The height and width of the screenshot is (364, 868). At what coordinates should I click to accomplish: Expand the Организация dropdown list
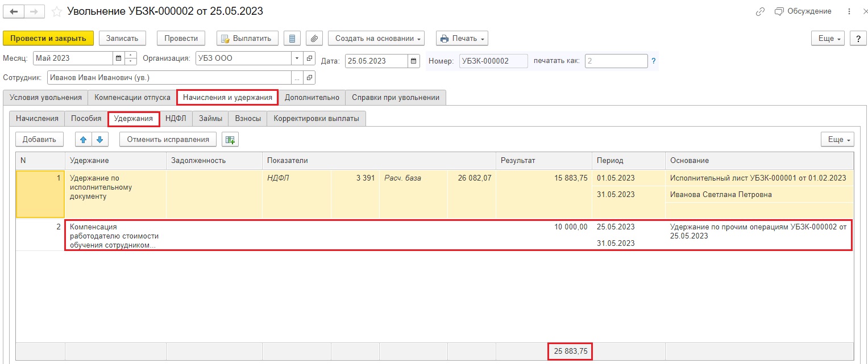297,58
